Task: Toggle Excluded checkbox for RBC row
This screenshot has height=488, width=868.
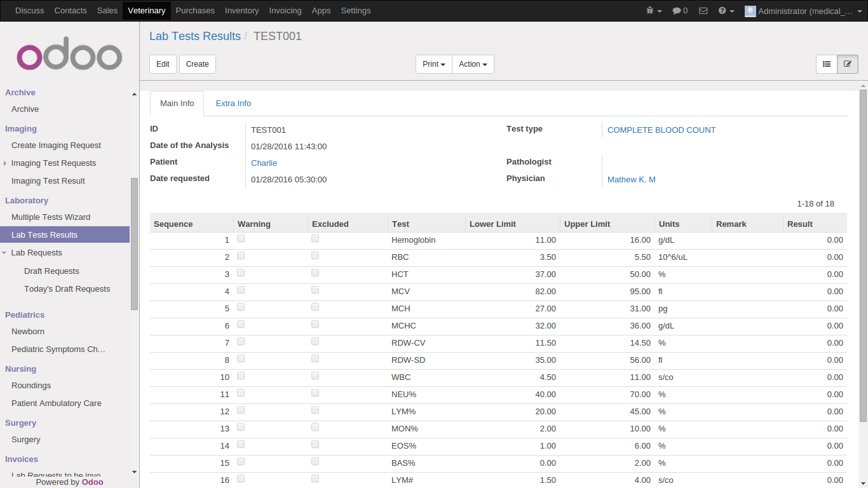Action: point(315,256)
